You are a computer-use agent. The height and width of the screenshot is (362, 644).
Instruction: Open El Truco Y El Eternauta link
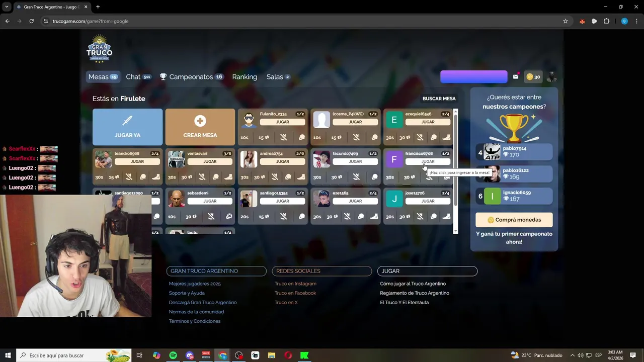click(405, 303)
